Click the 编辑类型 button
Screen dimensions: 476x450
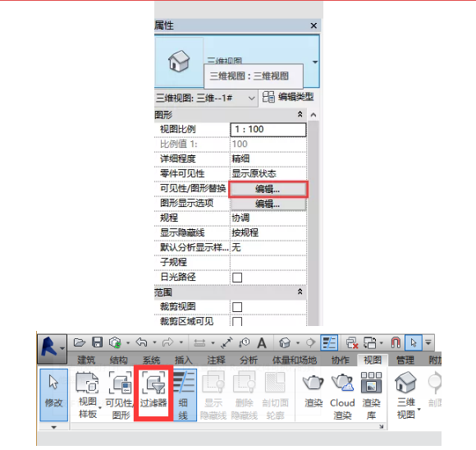point(288,97)
